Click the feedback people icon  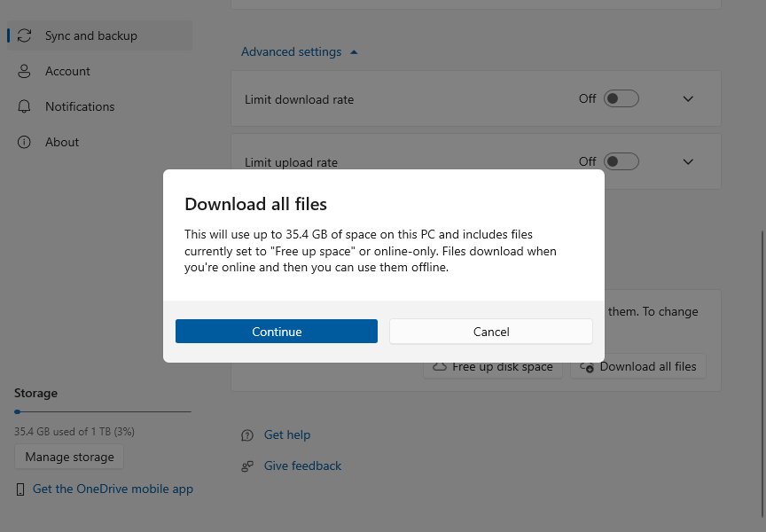247,466
